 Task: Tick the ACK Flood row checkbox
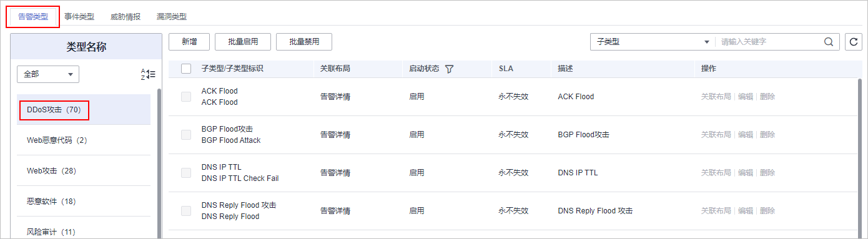(186, 97)
